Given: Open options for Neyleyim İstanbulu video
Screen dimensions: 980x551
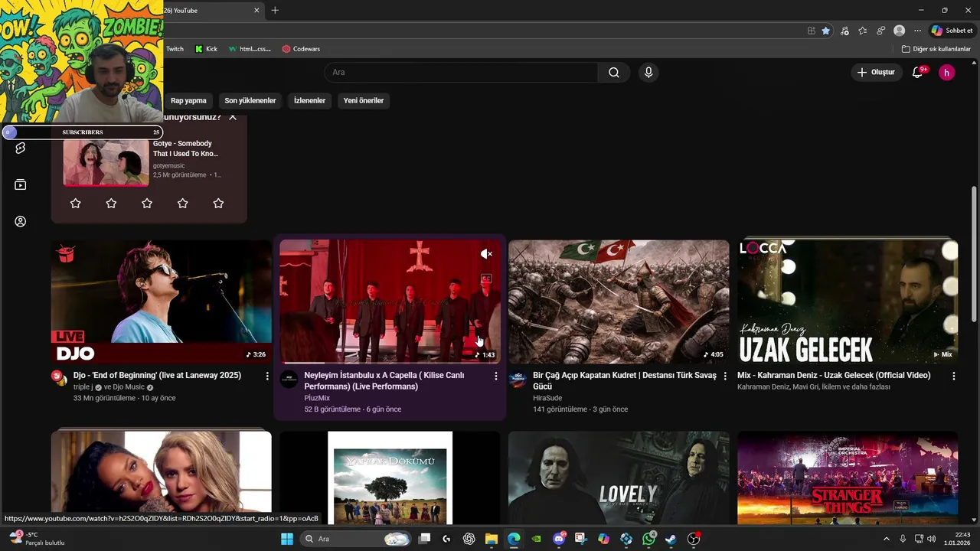Looking at the screenshot, I should pos(496,376).
